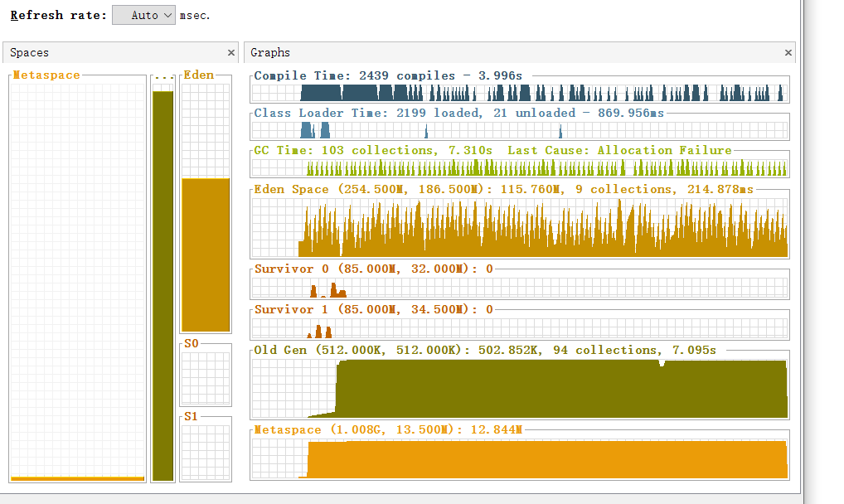Open the Auto refresh rate dropdown
The image size is (844, 504).
coord(143,15)
